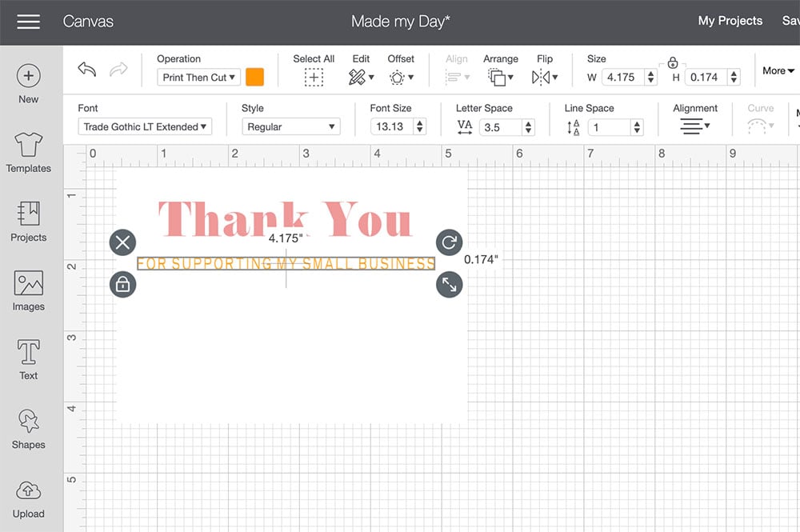Image resolution: width=800 pixels, height=532 pixels.
Task: Click the Font Size input field
Action: [391, 126]
